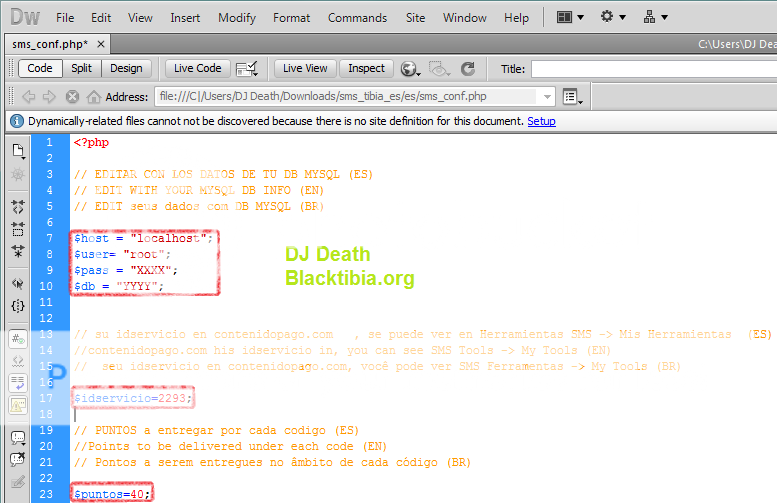This screenshot has height=503, width=777.
Task: Click the $pass = "XXXX" code line
Action: pos(126,271)
